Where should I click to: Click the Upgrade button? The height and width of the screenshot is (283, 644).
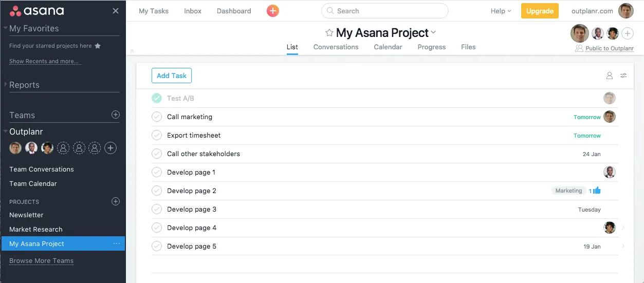coord(540,11)
